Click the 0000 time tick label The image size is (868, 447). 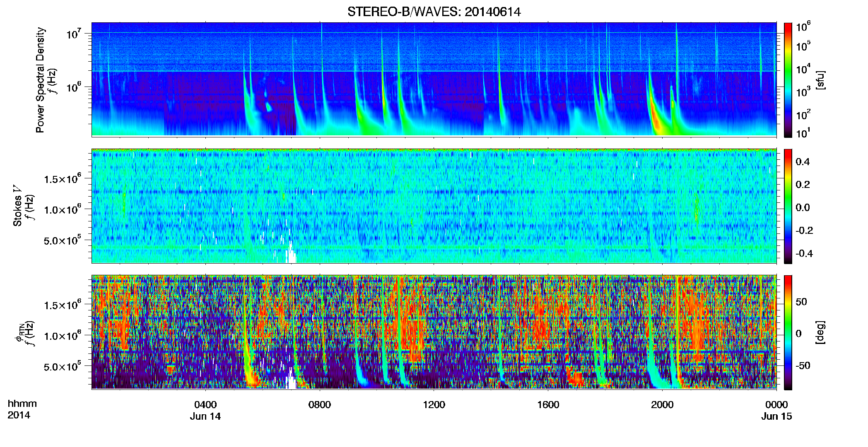[x=776, y=405]
